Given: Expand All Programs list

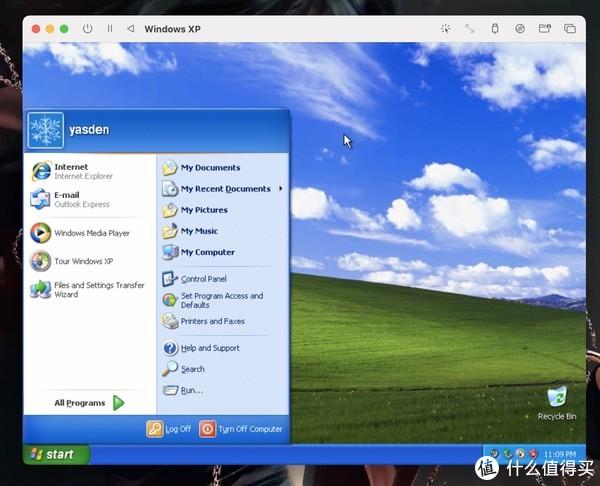Looking at the screenshot, I should click(90, 403).
